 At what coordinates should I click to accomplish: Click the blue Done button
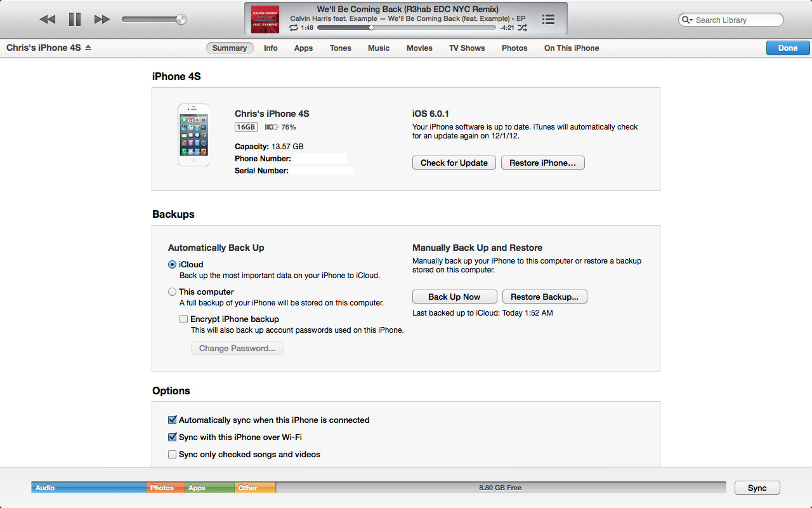click(x=788, y=48)
